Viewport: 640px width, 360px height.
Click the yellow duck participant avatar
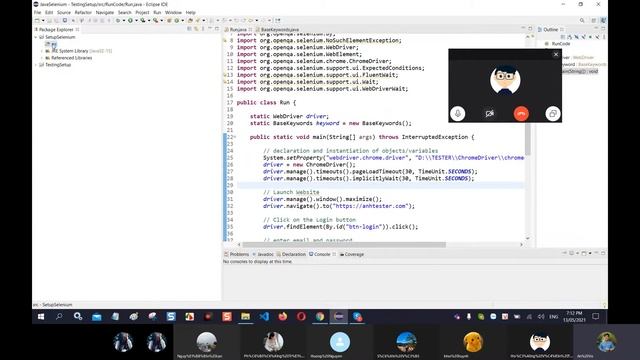click(x=473, y=342)
